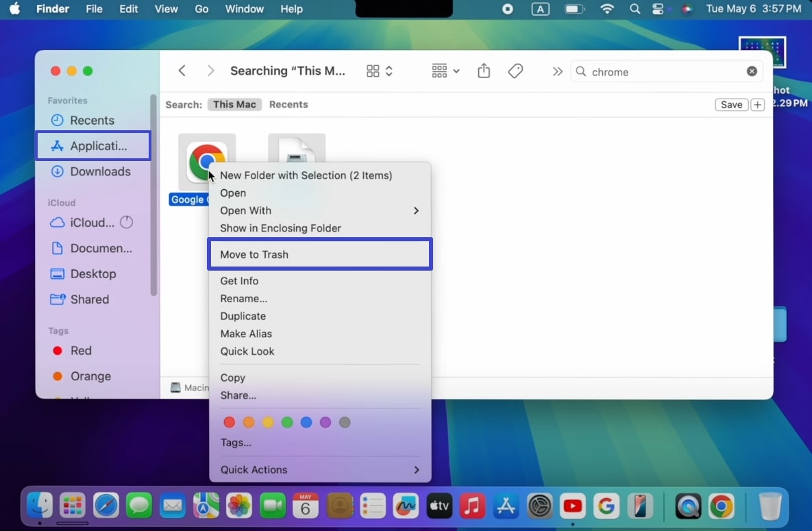
Task: Choose Duplicate from context menu
Action: point(319,316)
